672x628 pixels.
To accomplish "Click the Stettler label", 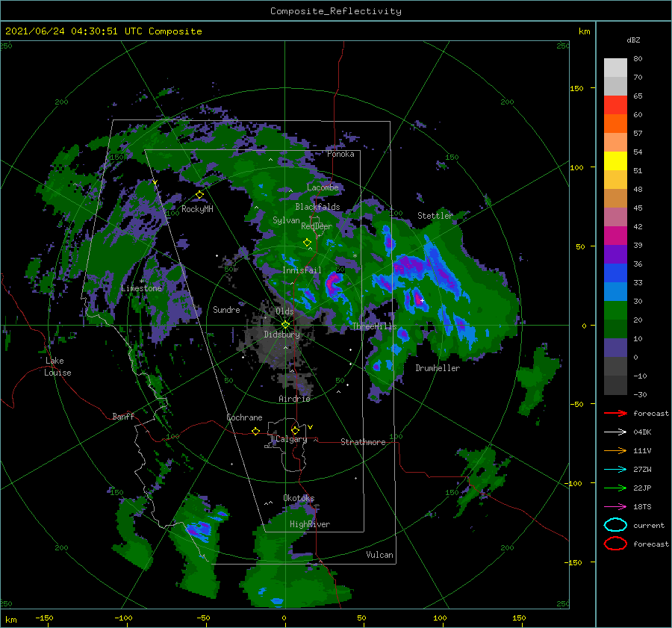I will point(435,216).
